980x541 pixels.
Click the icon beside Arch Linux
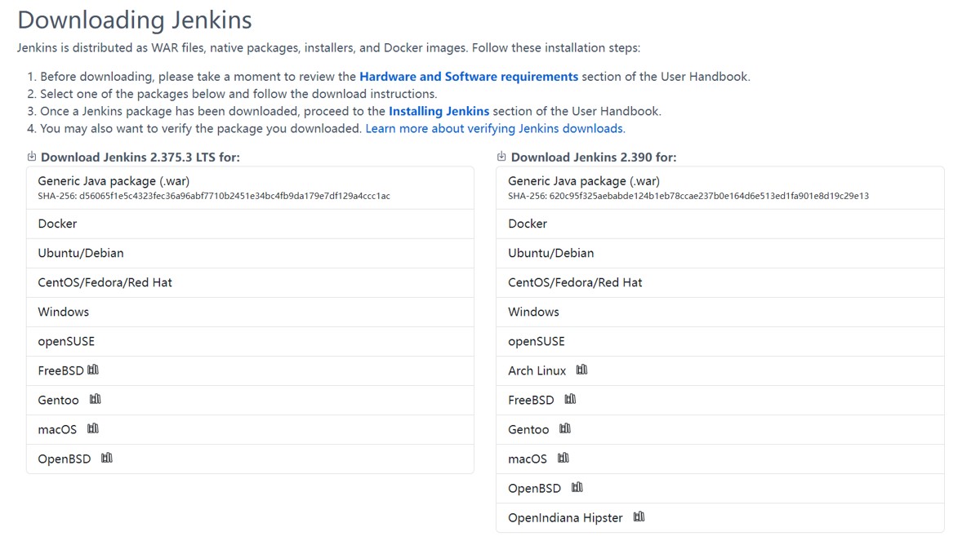pyautogui.click(x=581, y=370)
